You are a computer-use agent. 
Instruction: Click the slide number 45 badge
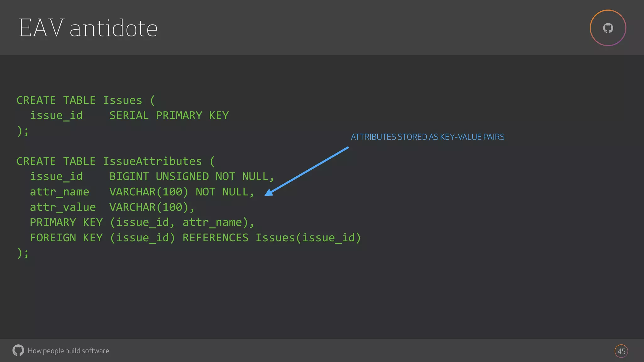pyautogui.click(x=621, y=351)
